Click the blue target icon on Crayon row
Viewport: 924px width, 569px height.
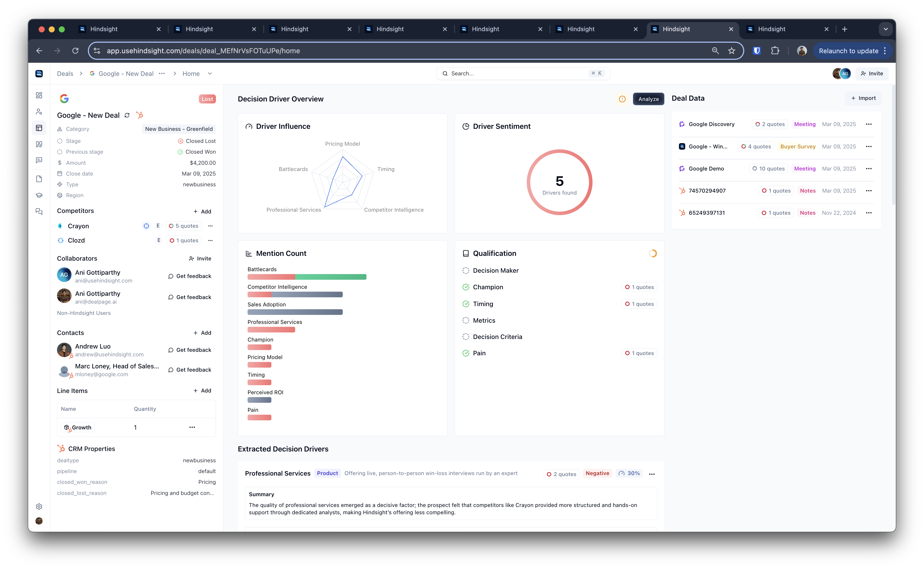(146, 226)
